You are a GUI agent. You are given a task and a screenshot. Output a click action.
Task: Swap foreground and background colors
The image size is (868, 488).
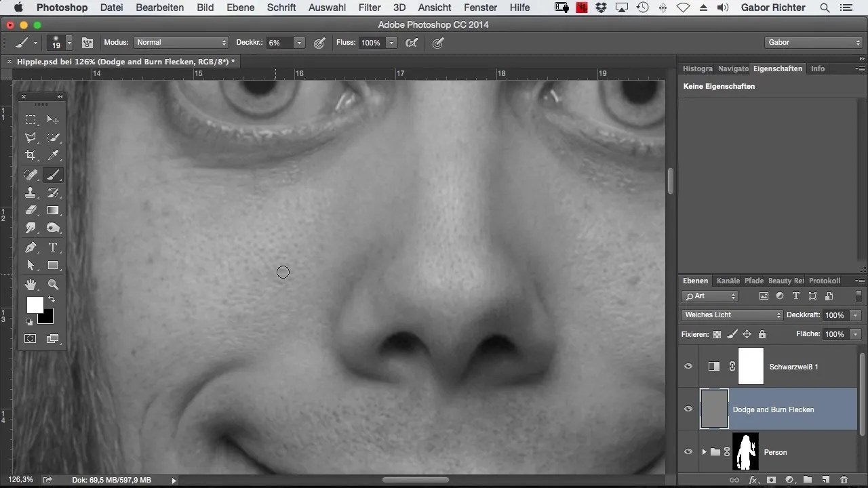(51, 299)
